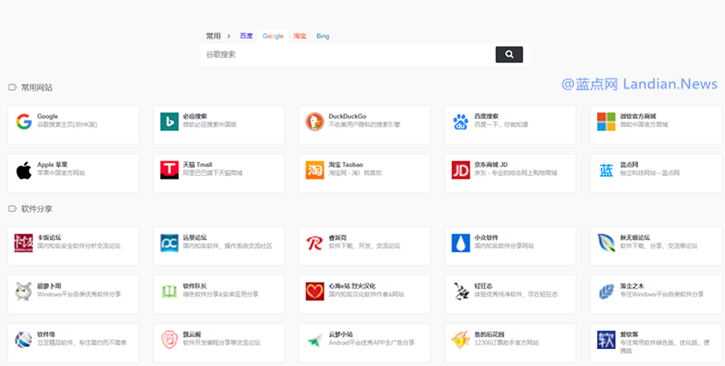Image resolution: width=725 pixels, height=366 pixels.
Task: Click the 谷歌搜索主页(非HK版) description text
Action: point(67,125)
